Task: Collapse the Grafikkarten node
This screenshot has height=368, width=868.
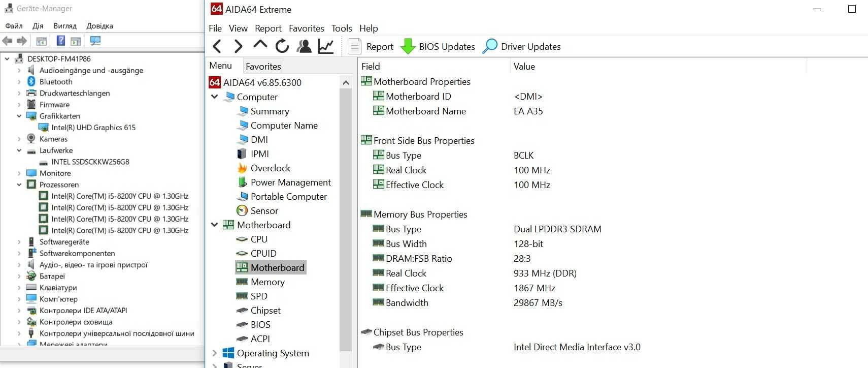Action: coord(19,116)
